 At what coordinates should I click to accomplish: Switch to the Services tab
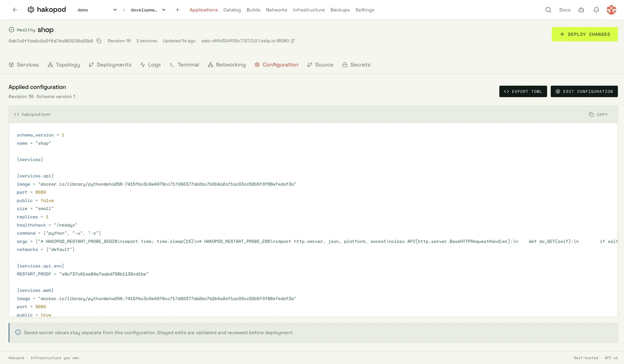pos(24,64)
